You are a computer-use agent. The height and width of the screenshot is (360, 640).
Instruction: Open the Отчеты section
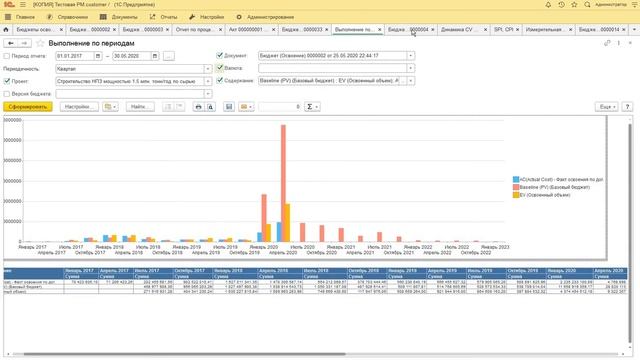point(163,17)
